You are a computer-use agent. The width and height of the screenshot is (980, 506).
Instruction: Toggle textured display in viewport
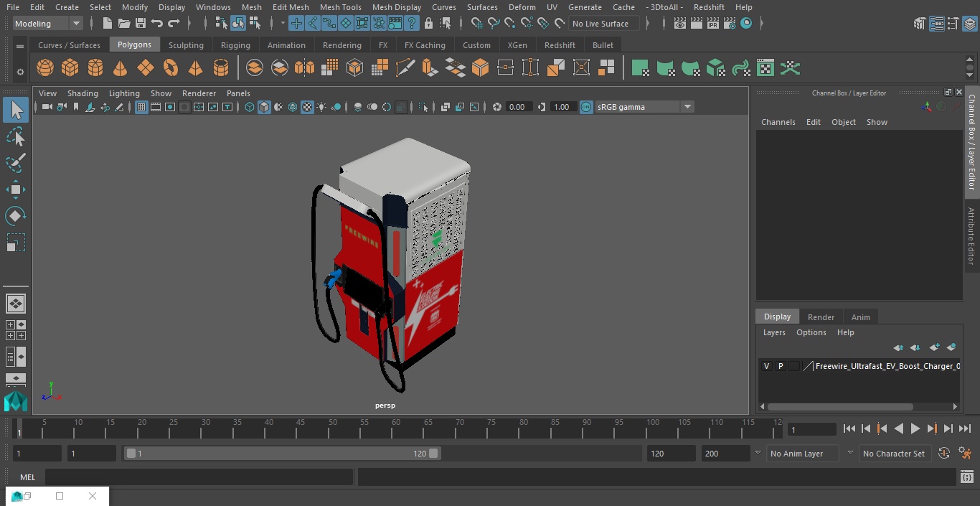pos(307,107)
